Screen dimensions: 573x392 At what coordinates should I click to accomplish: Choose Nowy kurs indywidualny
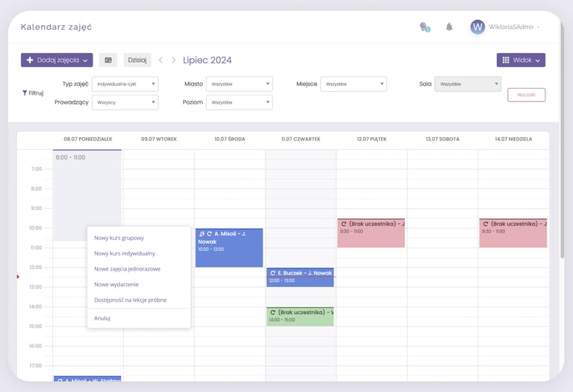125,253
